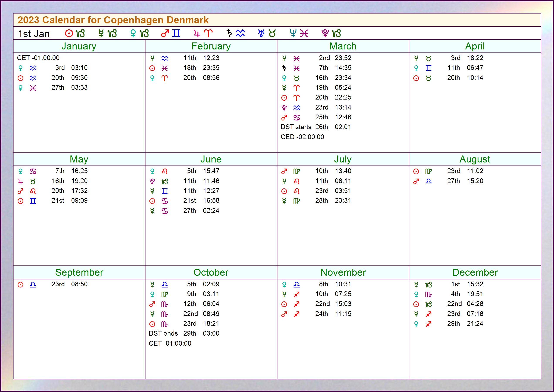554x392 pixels.
Task: Click Pisces sign on January 27th 03:33 row
Action: 33,88
